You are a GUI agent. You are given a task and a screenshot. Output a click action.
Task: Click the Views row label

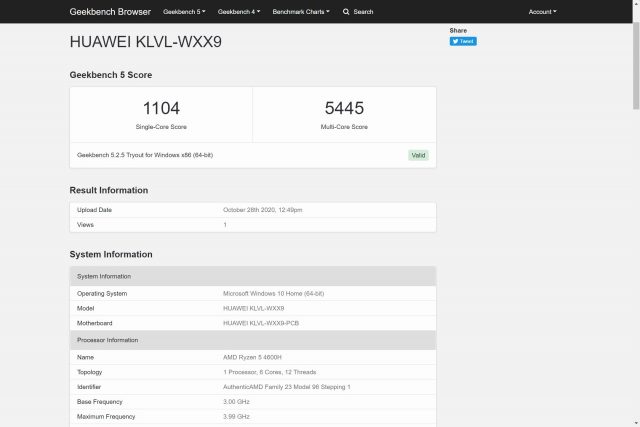tap(85, 225)
